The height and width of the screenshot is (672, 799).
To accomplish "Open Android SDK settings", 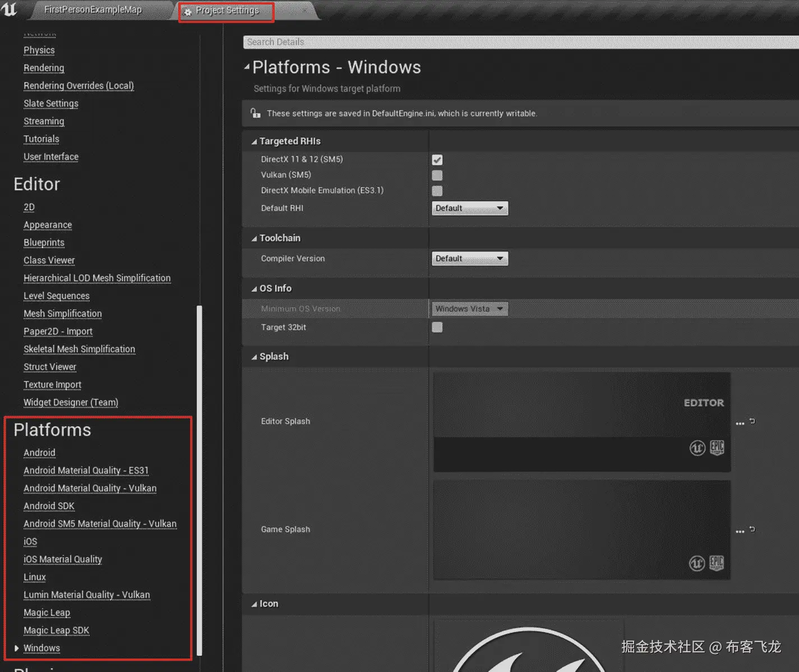I will (x=49, y=506).
